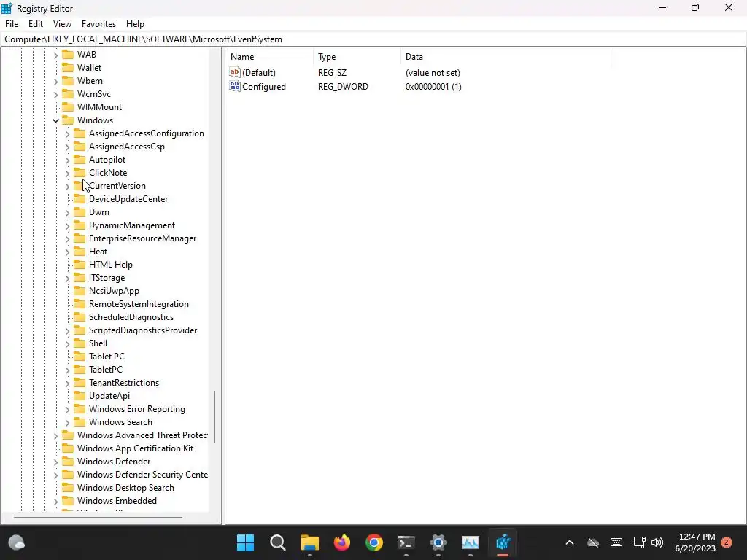The height and width of the screenshot is (560, 747).
Task: Click the tree pane vertical scrollbar thumb
Action: [x=214, y=416]
